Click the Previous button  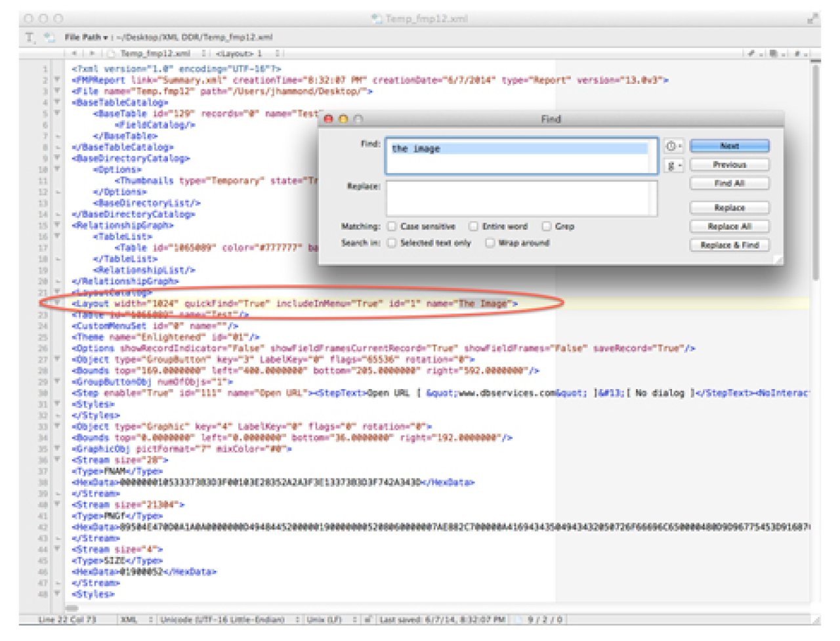(x=729, y=165)
